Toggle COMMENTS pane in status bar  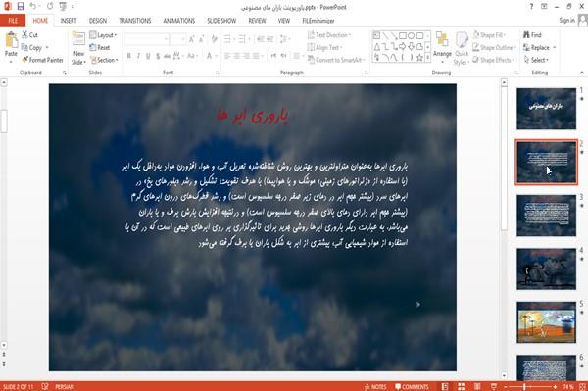(412, 387)
